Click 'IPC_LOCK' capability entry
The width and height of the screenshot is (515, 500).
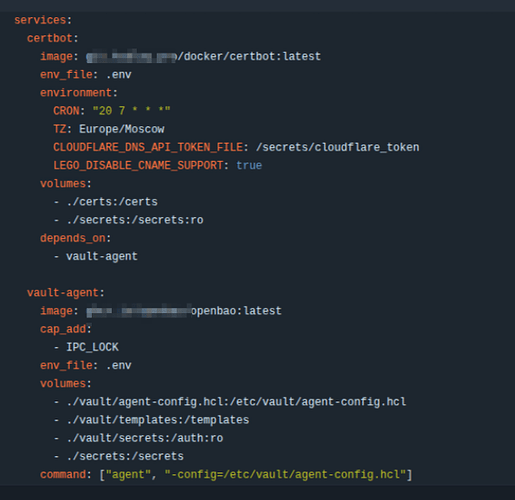pyautogui.click(x=92, y=347)
